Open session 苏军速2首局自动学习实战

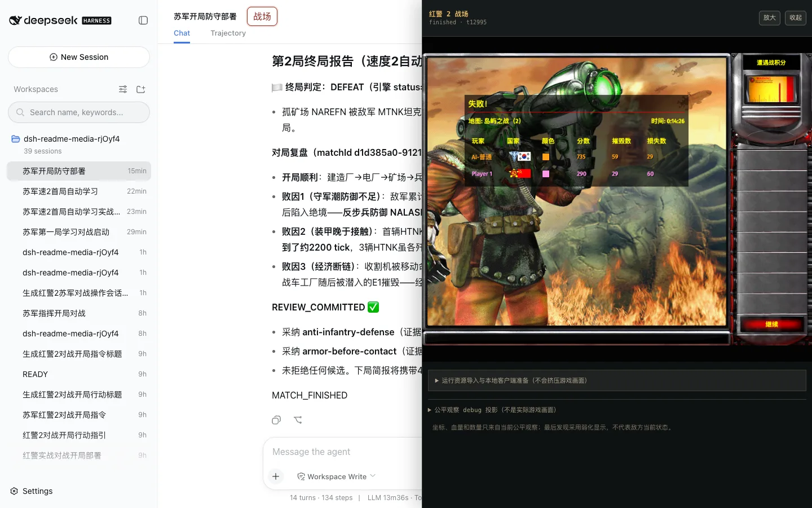(x=79, y=212)
